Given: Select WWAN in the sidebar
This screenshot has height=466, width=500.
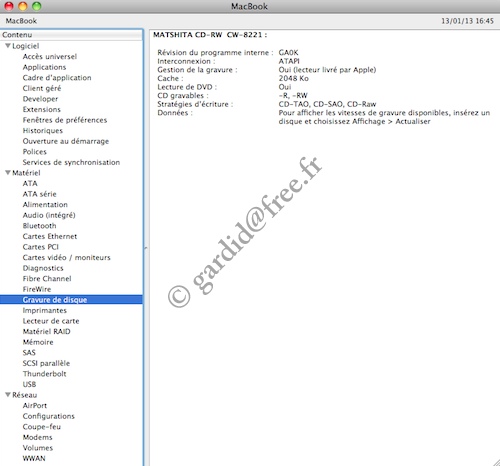Looking at the screenshot, I should click(34, 458).
